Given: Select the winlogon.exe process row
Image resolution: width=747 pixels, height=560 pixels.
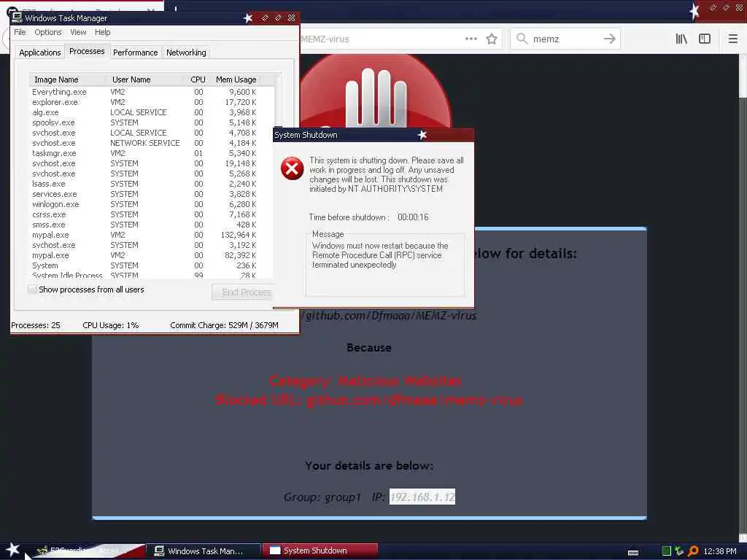Looking at the screenshot, I should [x=151, y=204].
